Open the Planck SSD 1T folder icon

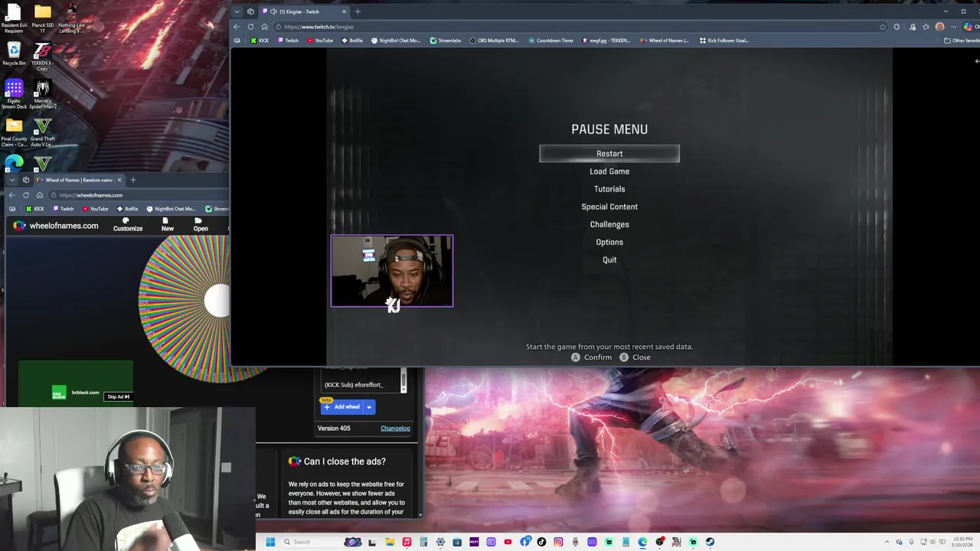tap(42, 18)
